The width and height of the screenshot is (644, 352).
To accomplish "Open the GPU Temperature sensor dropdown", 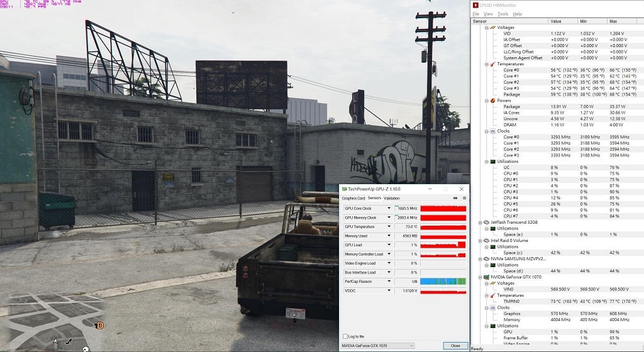I will coord(389,226).
